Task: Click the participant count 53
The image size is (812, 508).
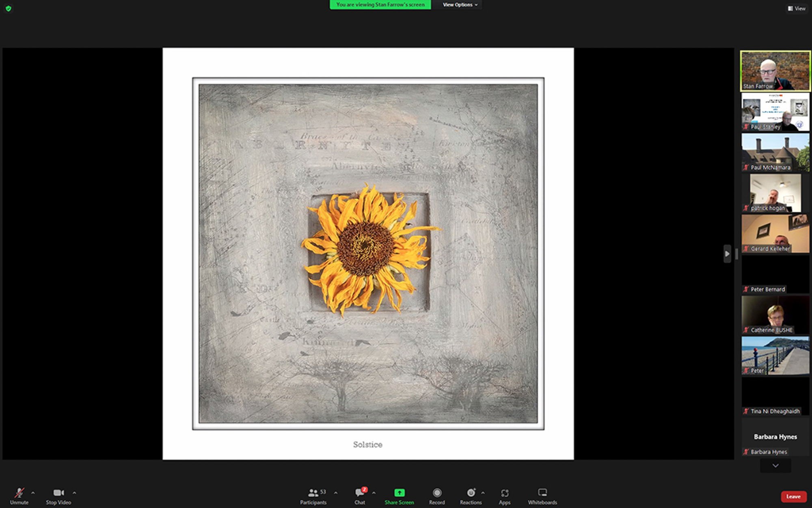Action: click(323, 492)
